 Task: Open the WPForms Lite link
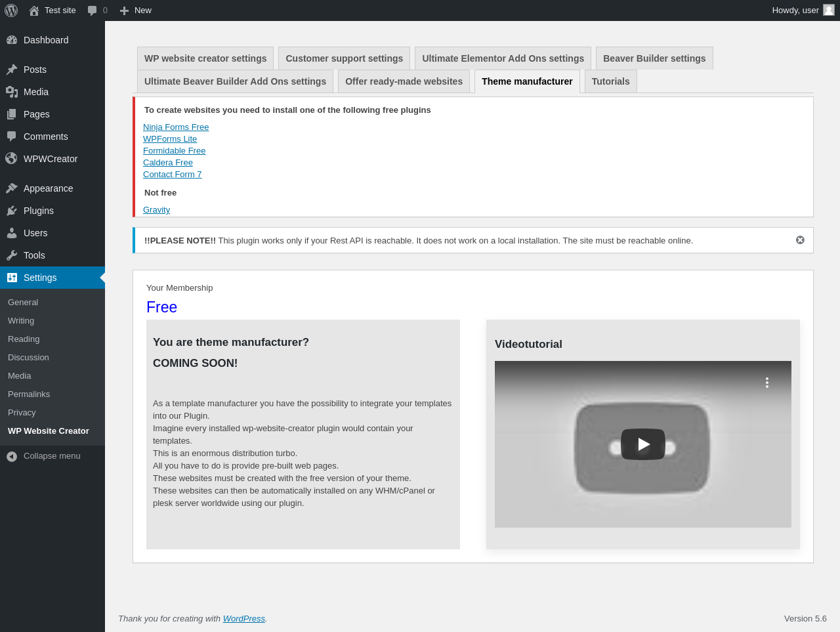(170, 139)
